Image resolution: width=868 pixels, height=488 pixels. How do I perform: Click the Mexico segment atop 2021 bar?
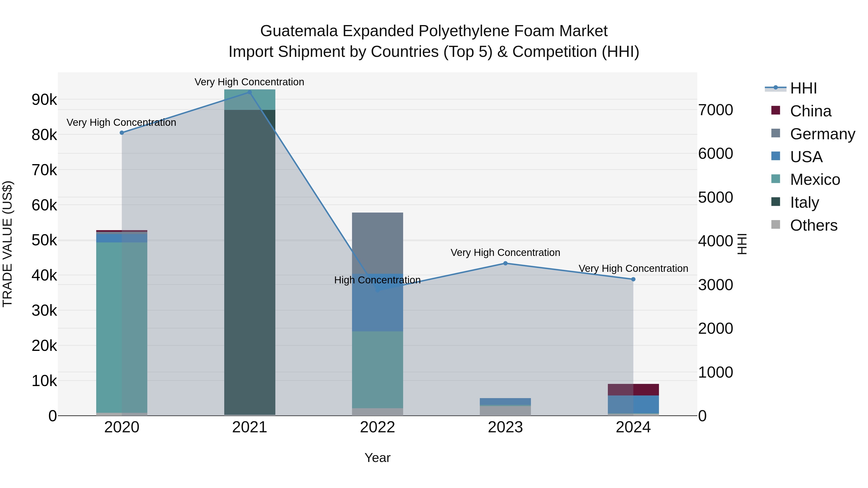coord(250,100)
